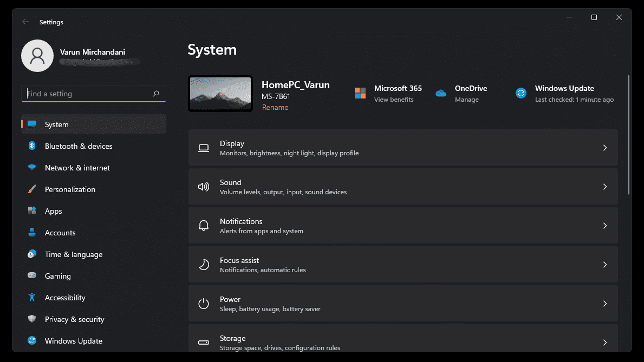This screenshot has height=362, width=644.
Task: Click the Settings window title
Action: tap(51, 22)
